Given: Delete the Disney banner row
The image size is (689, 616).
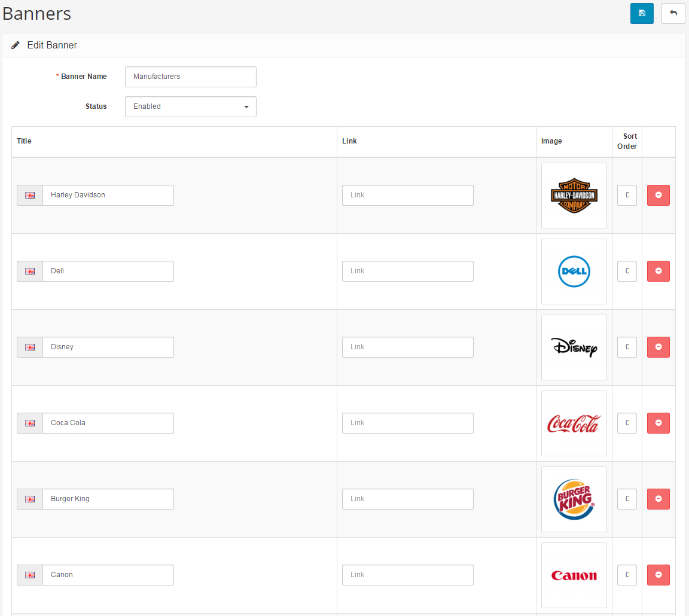Looking at the screenshot, I should 658,347.
